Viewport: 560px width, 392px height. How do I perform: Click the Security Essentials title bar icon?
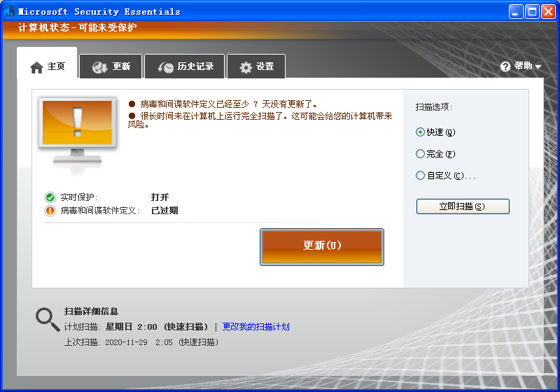click(10, 11)
